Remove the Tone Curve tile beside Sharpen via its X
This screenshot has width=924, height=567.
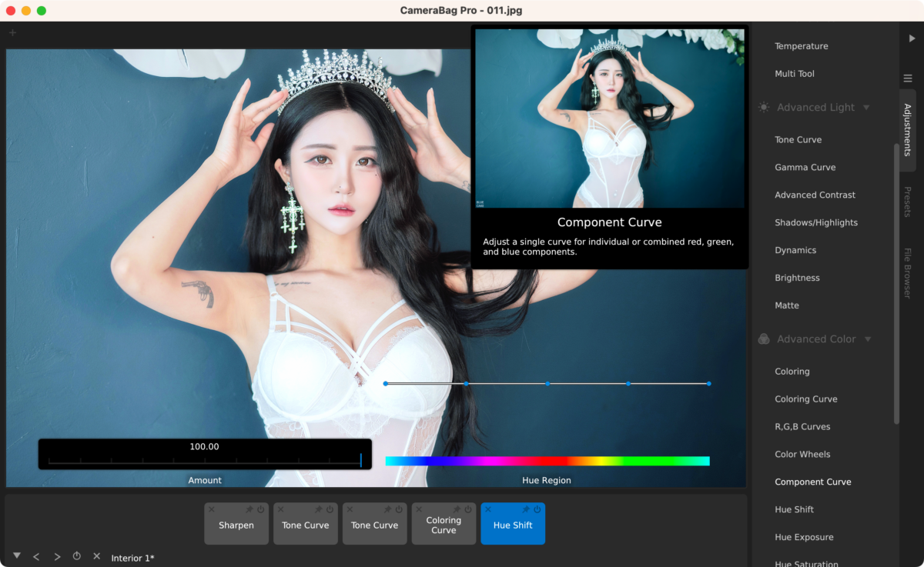pos(281,509)
